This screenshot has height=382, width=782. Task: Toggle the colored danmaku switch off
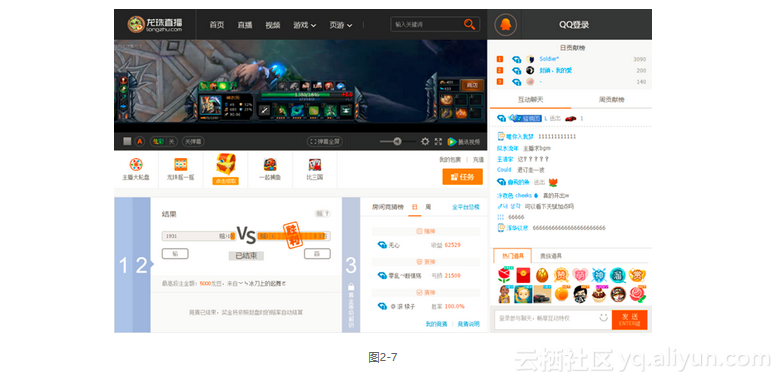[x=164, y=142]
